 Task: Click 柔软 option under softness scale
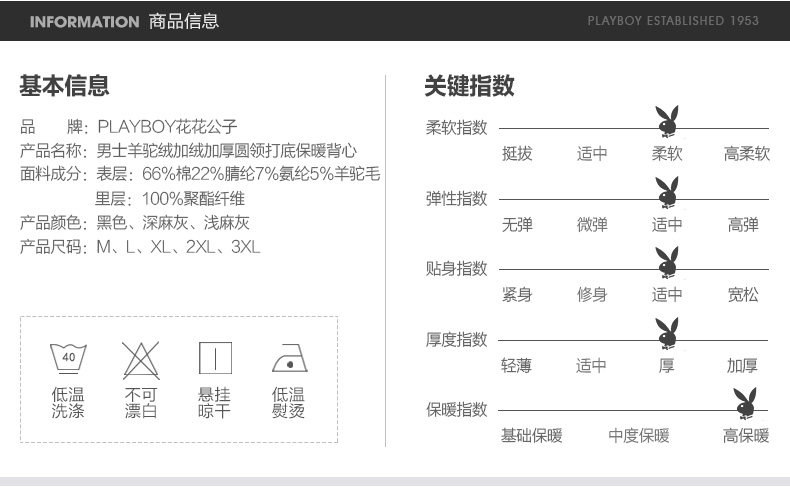(667, 153)
